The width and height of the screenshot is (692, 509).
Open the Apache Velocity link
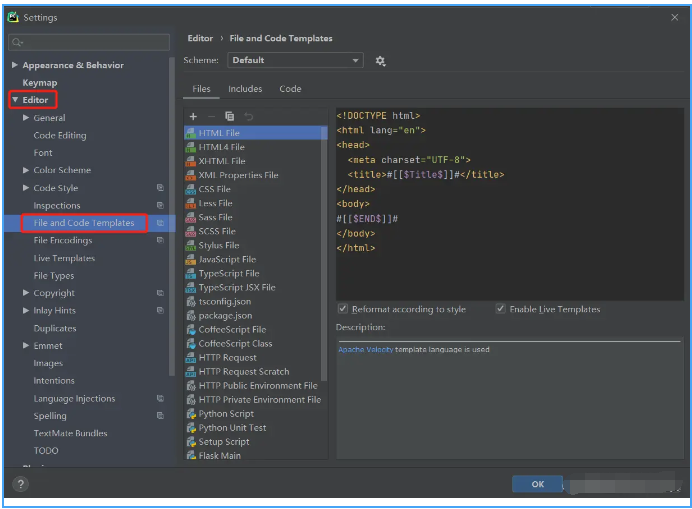[365, 350]
